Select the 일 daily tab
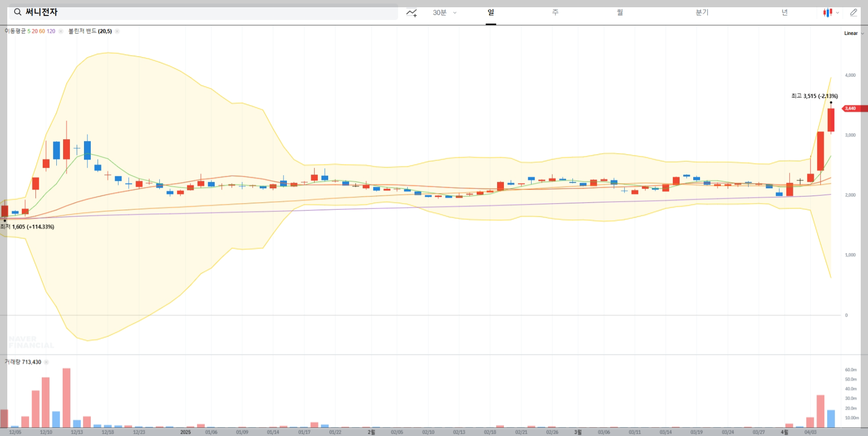868x436 pixels. (491, 13)
